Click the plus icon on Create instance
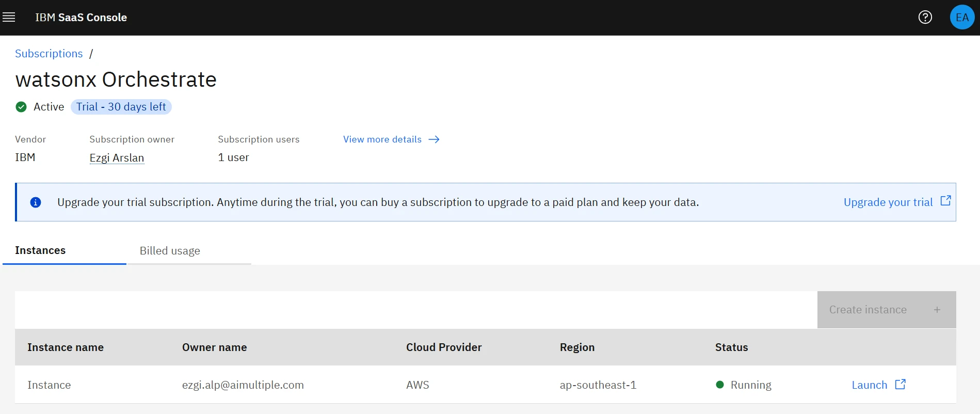Image resolution: width=980 pixels, height=414 pixels. 937,310
